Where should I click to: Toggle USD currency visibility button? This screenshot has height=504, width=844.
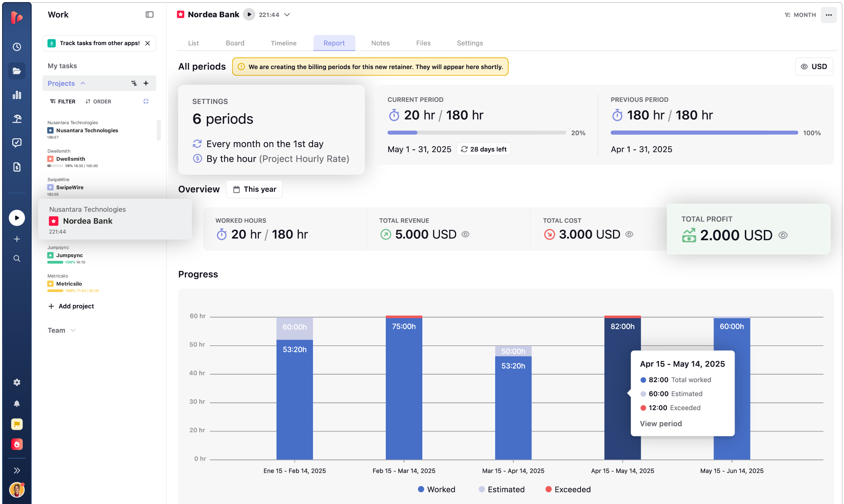(x=814, y=66)
